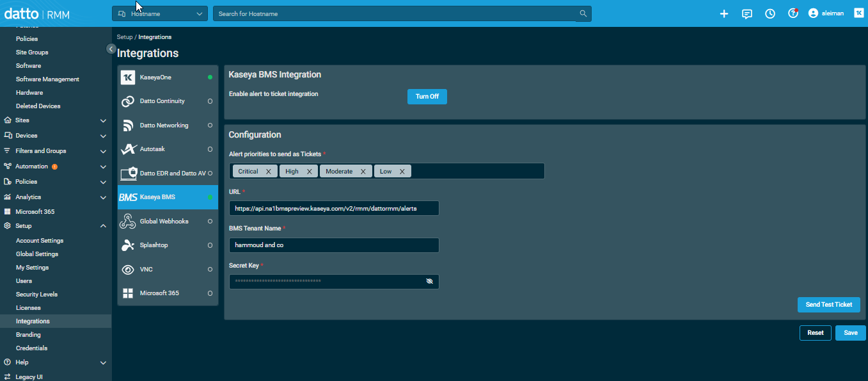The width and height of the screenshot is (868, 381).
Task: Click the Kaseya K icon top right
Action: tap(858, 13)
